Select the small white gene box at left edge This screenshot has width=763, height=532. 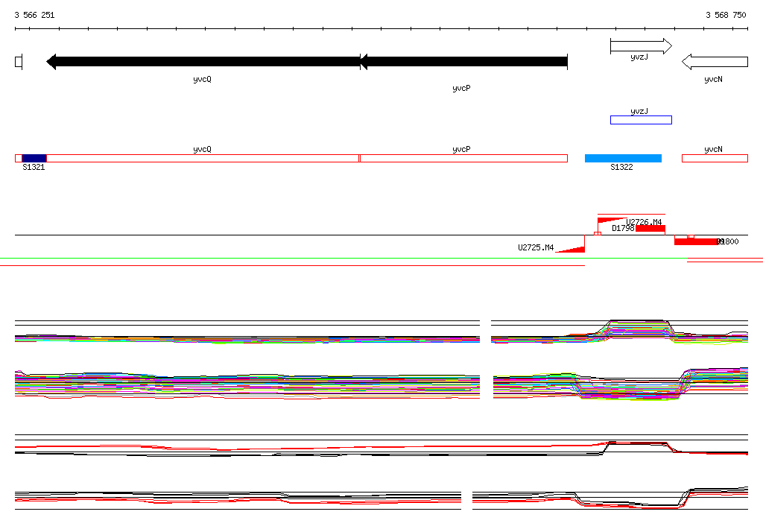coord(19,62)
